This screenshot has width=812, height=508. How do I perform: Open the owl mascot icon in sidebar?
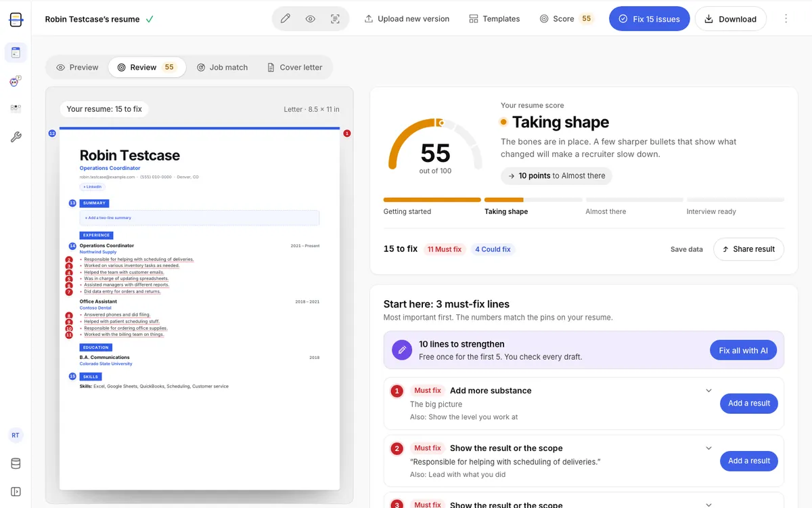pyautogui.click(x=16, y=81)
